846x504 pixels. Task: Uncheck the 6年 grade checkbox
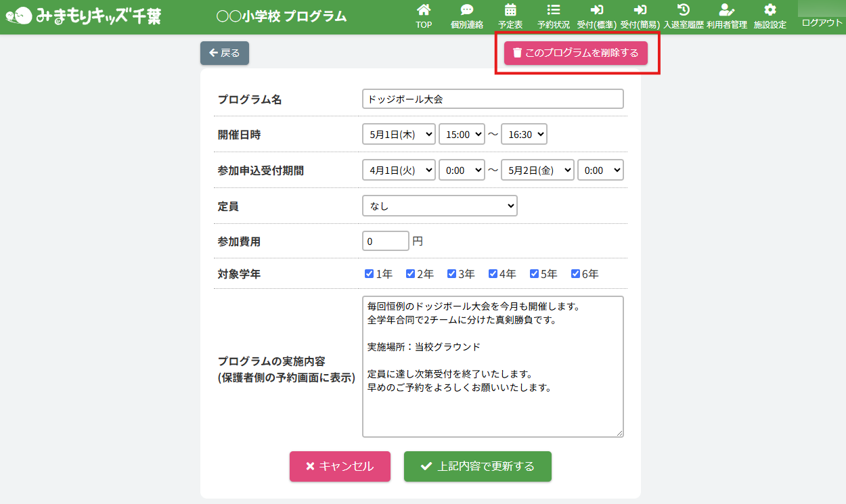575,274
